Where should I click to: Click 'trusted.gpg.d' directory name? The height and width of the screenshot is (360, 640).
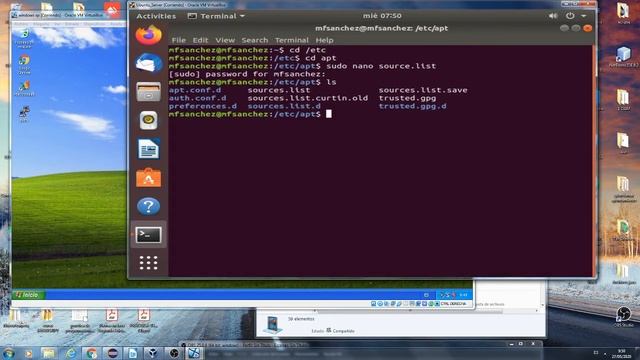click(412, 106)
